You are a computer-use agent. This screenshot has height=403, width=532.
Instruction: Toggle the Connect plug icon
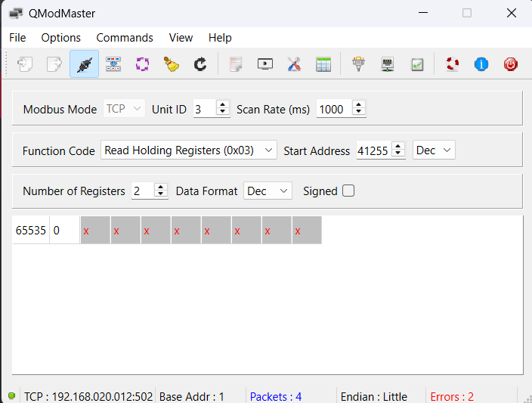click(x=84, y=64)
